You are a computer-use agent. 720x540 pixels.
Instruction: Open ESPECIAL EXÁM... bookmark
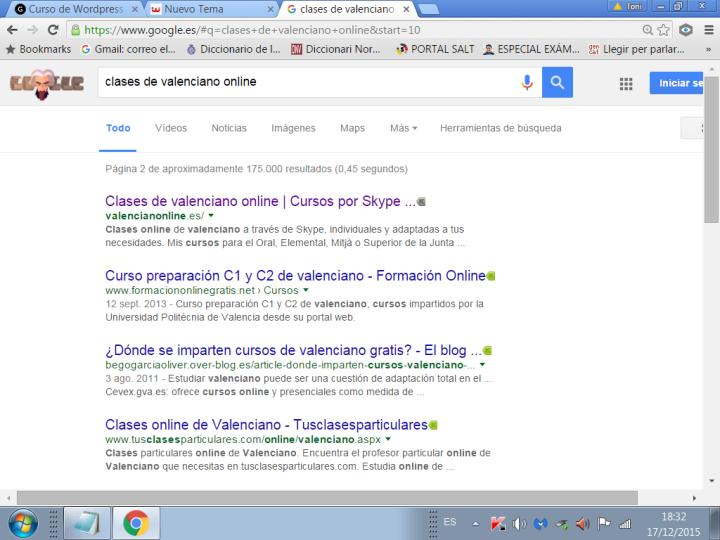pyautogui.click(x=531, y=49)
